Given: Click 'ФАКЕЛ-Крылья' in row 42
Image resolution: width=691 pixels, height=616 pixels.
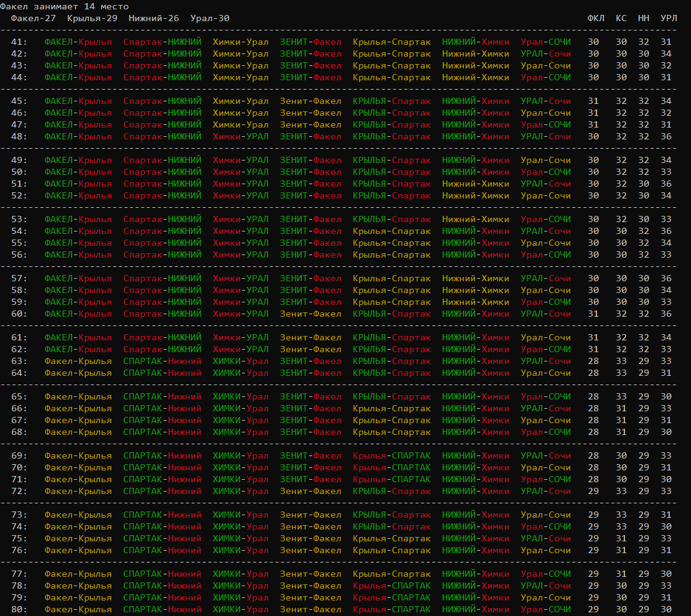Looking at the screenshot, I should pyautogui.click(x=78, y=54).
